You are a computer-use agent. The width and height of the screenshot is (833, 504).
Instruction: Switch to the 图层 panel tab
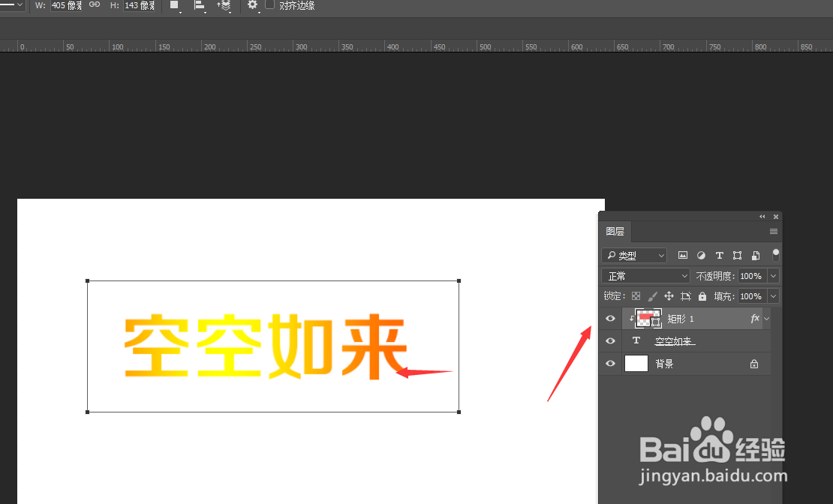click(x=615, y=231)
